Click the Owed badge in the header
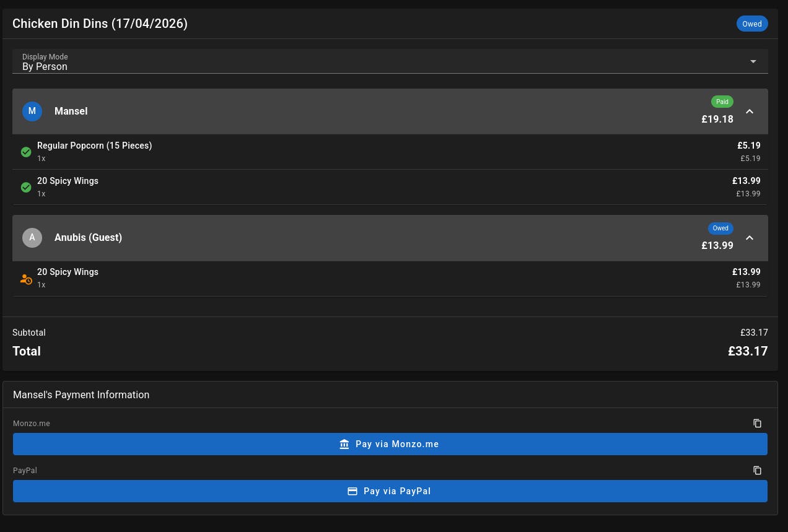 coord(752,24)
